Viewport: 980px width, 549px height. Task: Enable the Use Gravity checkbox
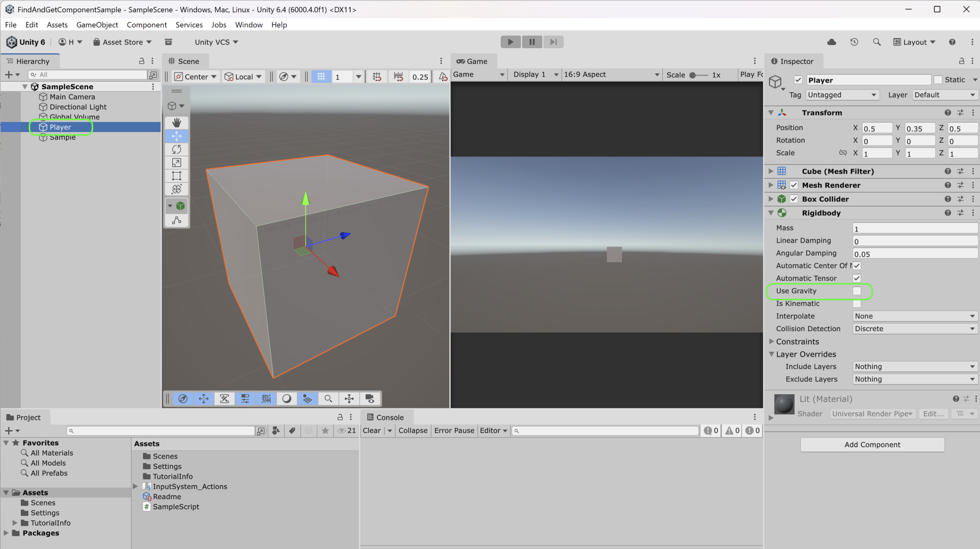click(x=857, y=291)
